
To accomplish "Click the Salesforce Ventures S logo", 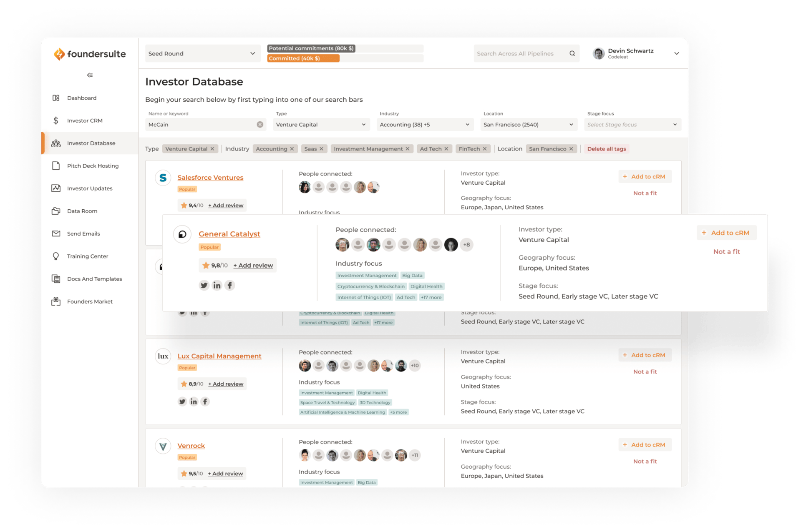I will 163,178.
